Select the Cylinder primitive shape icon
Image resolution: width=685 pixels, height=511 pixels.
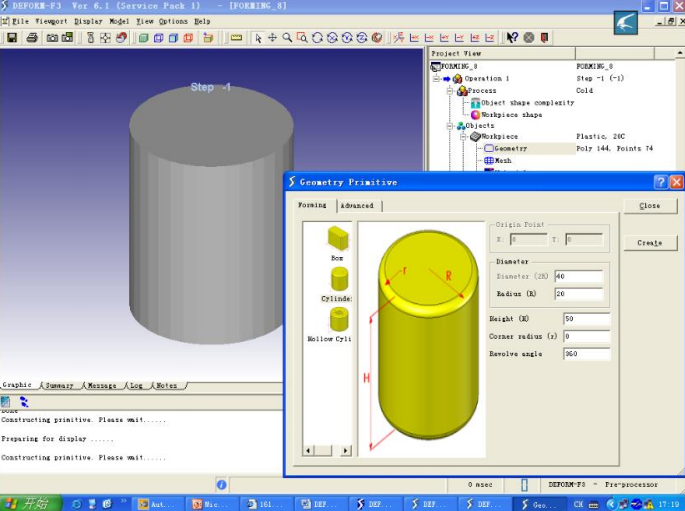tap(339, 279)
